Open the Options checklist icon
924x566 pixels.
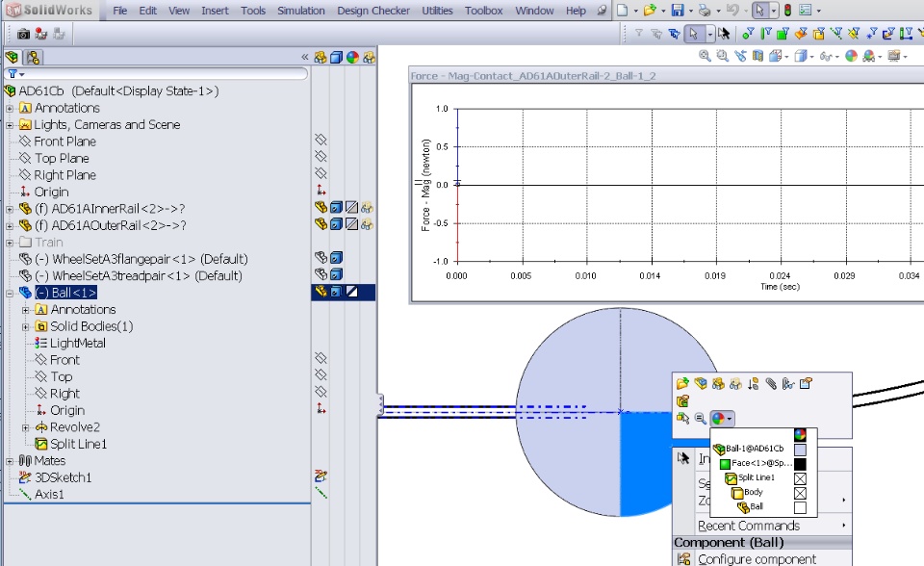[806, 10]
